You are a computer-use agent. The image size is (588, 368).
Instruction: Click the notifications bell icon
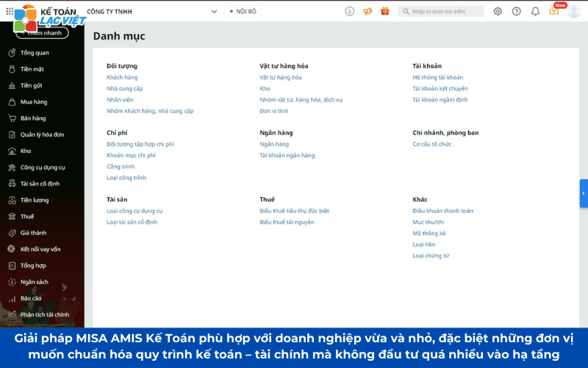535,11
